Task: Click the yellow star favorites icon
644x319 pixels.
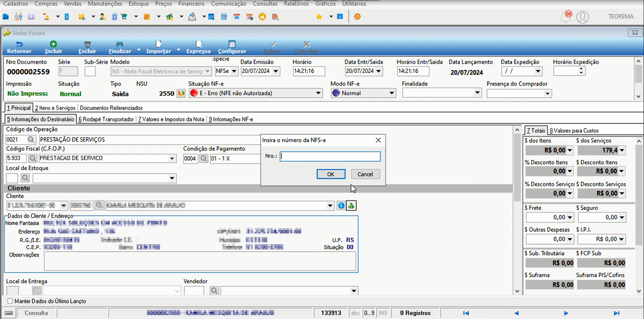Action: pyautogui.click(x=319, y=16)
